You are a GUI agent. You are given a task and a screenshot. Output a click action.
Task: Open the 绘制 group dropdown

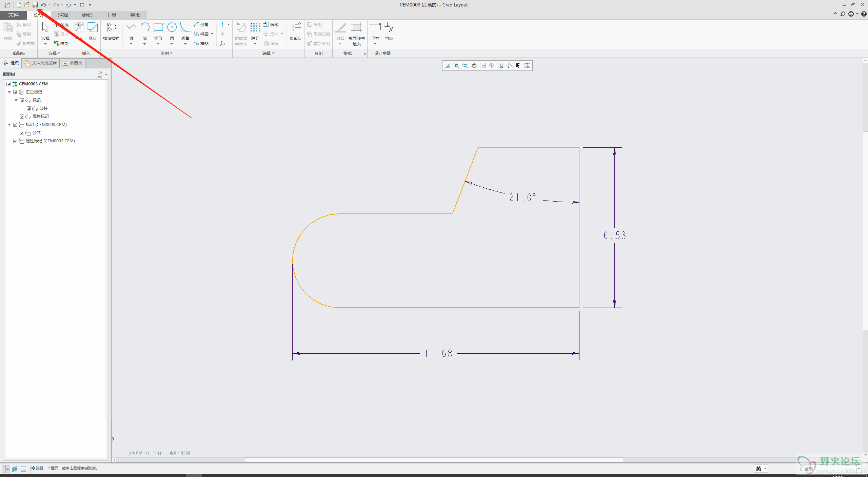coord(166,54)
